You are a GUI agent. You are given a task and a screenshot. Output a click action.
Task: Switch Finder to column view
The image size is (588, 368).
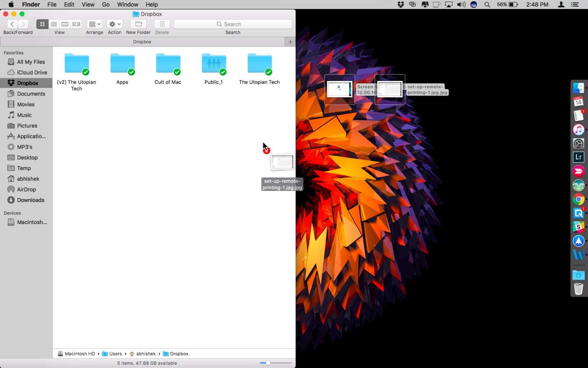(65, 24)
